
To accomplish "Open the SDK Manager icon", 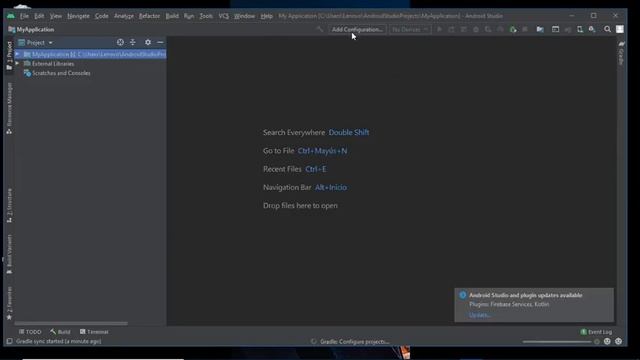I will click(592, 29).
